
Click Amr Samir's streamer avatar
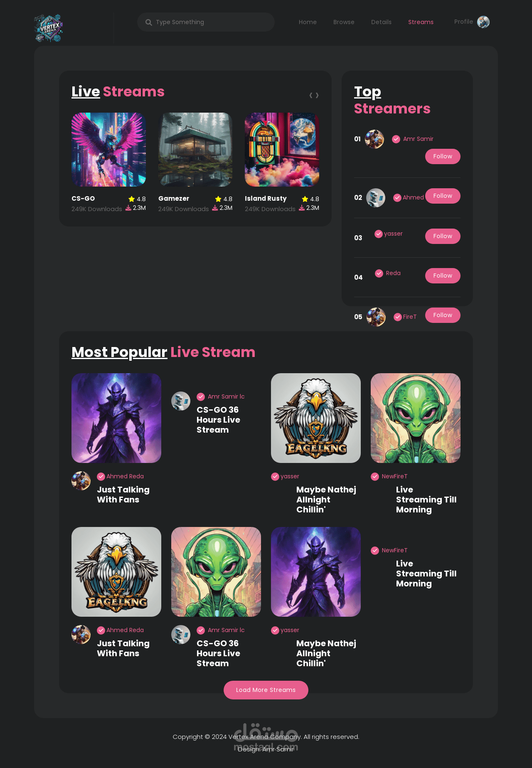(374, 139)
